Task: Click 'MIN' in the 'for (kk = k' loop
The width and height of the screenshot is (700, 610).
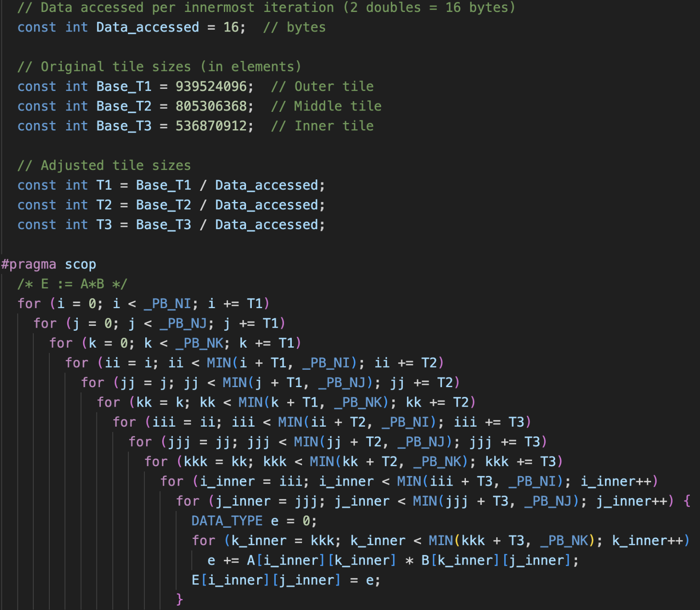Action: (251, 402)
